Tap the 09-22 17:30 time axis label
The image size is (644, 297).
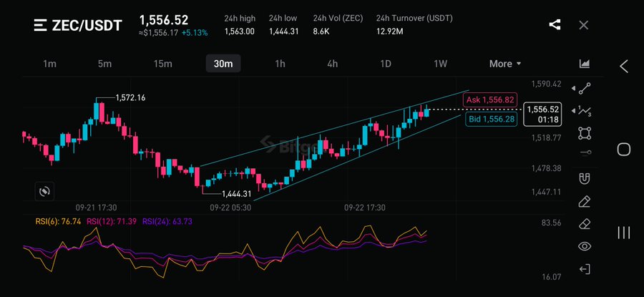pyautogui.click(x=365, y=208)
